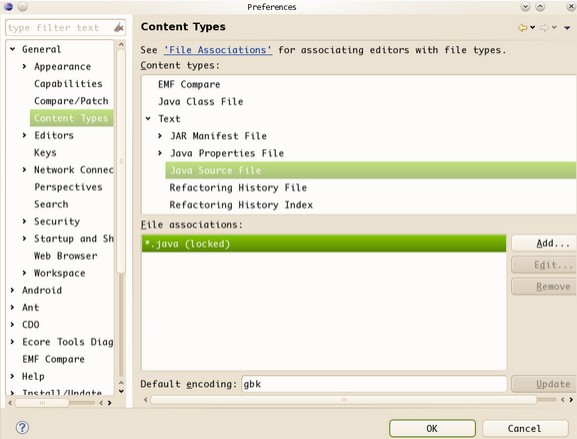
Task: Click the tree's horizontal scrollbar thumb
Action: click(x=42, y=403)
